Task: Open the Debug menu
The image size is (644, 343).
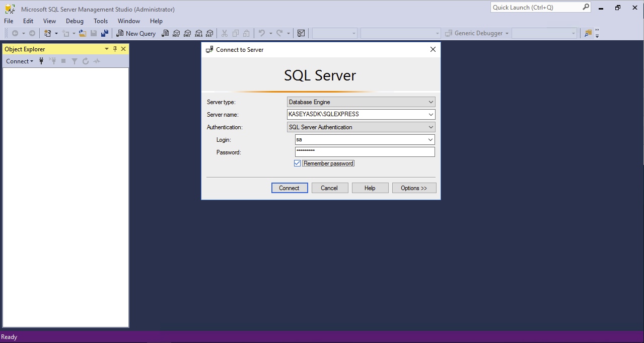Action: [75, 21]
